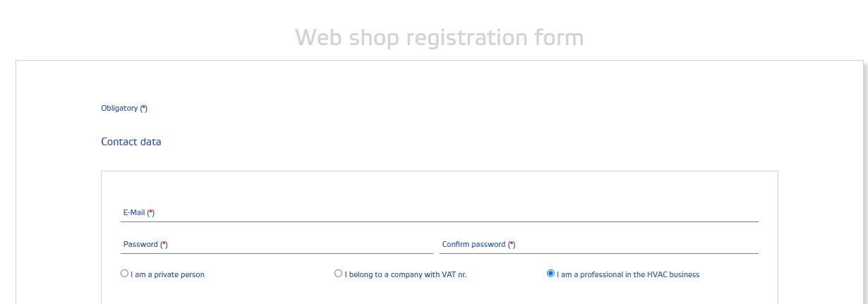Viewport: 868px width, 304px height.
Task: Click the red asterisk after the Password label
Action: [x=164, y=244]
